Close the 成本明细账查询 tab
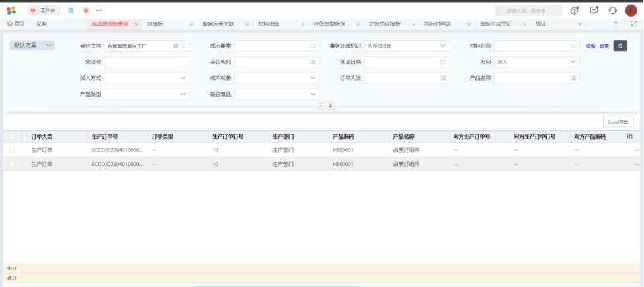 coord(136,24)
